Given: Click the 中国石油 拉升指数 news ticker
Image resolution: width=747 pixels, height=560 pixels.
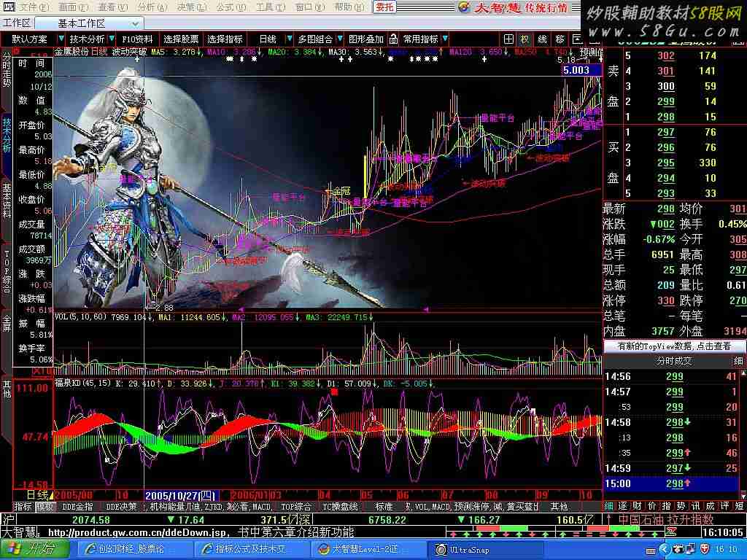Looking at the screenshot, I should click(x=665, y=519).
